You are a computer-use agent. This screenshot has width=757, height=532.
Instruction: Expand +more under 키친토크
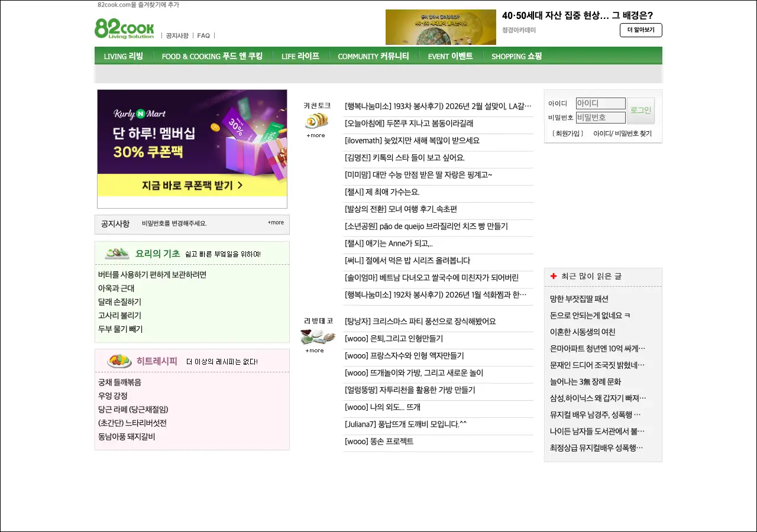(x=316, y=135)
